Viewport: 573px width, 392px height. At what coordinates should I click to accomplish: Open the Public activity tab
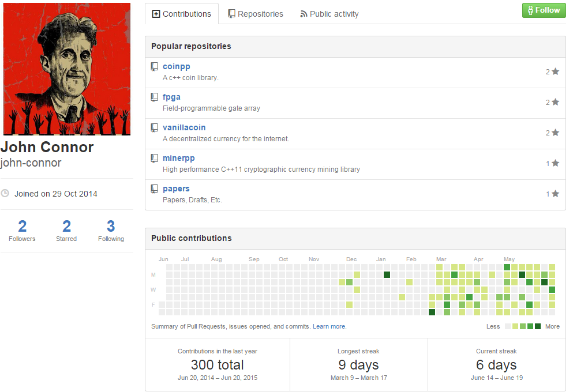329,14
